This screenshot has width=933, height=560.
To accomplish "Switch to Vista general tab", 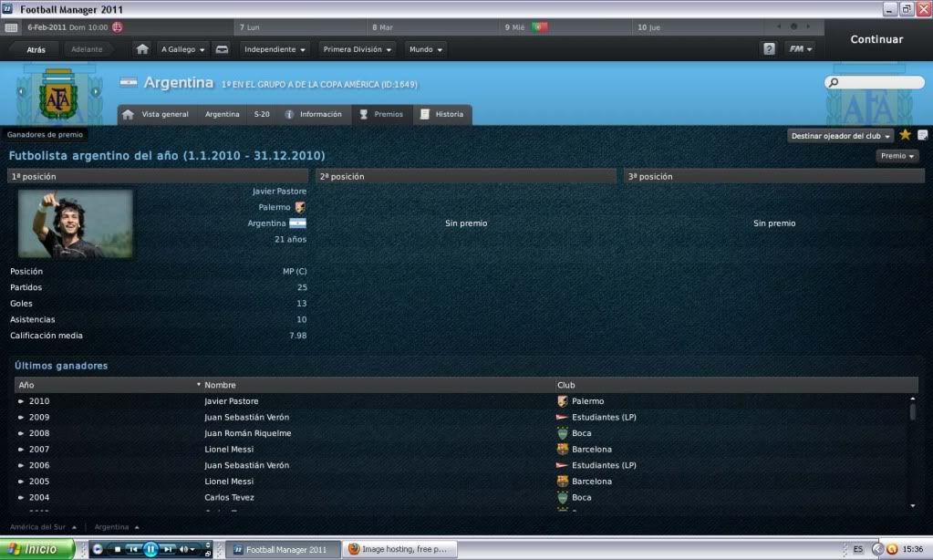I will coord(156,114).
